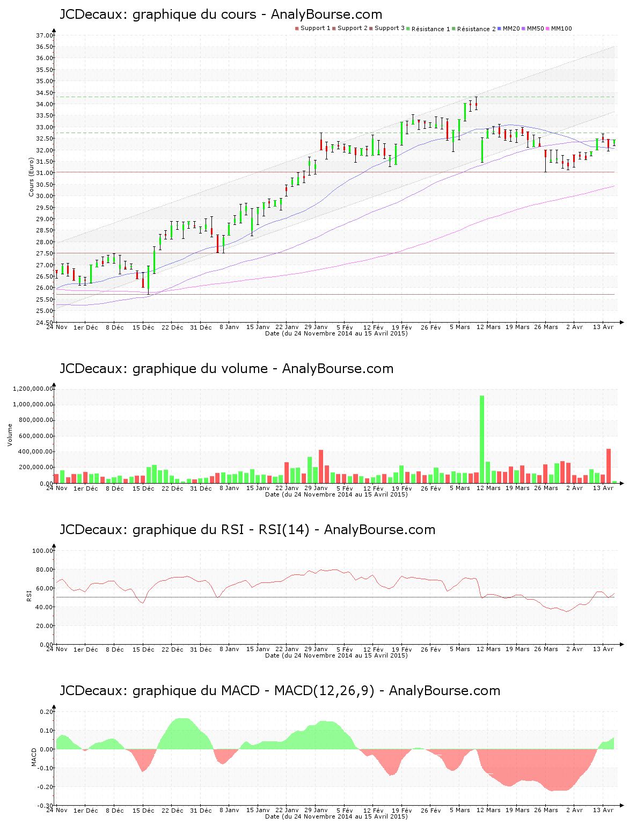Image resolution: width=644 pixels, height=832 pixels.
Task: Click the MM100 legend color square
Action: click(548, 28)
